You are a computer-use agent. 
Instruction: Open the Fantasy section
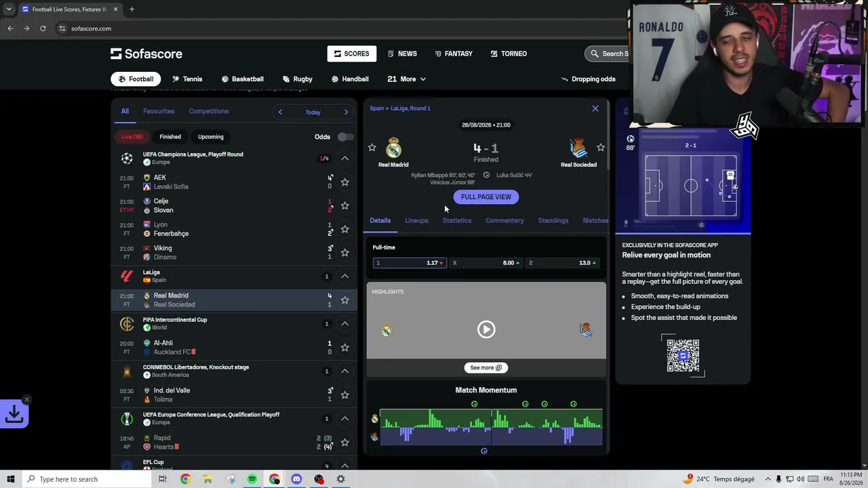tap(454, 54)
